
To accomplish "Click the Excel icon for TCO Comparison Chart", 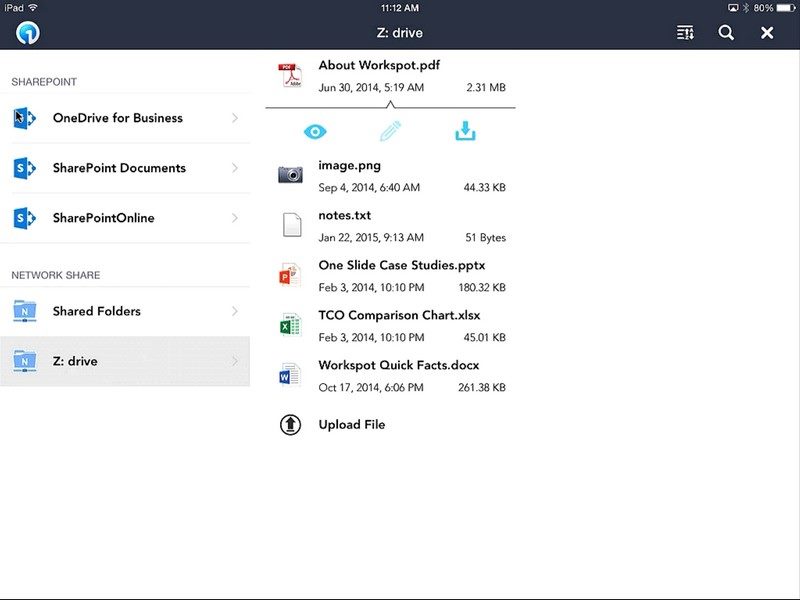I will [290, 324].
